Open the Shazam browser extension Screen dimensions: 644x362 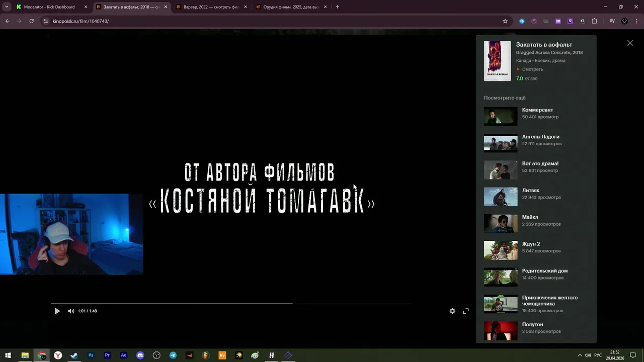522,21
